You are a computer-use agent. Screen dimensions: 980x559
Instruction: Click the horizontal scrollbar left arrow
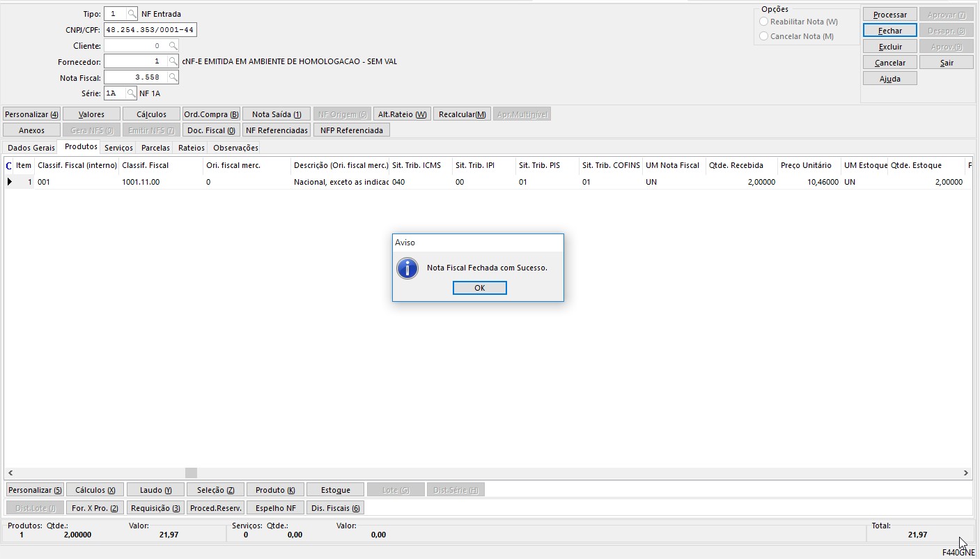click(x=10, y=473)
